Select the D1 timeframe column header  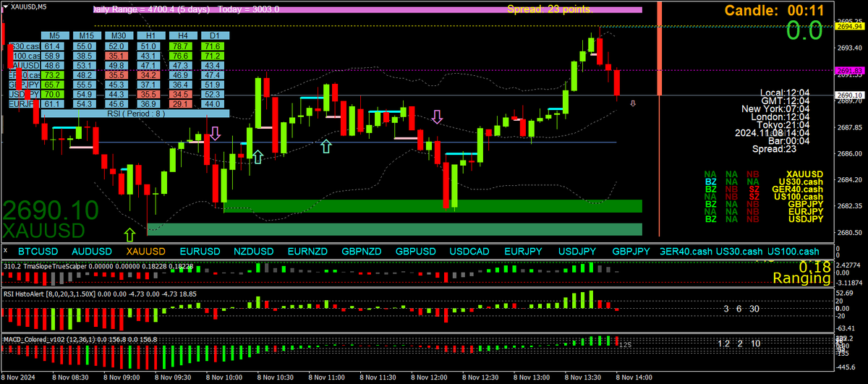coord(214,35)
